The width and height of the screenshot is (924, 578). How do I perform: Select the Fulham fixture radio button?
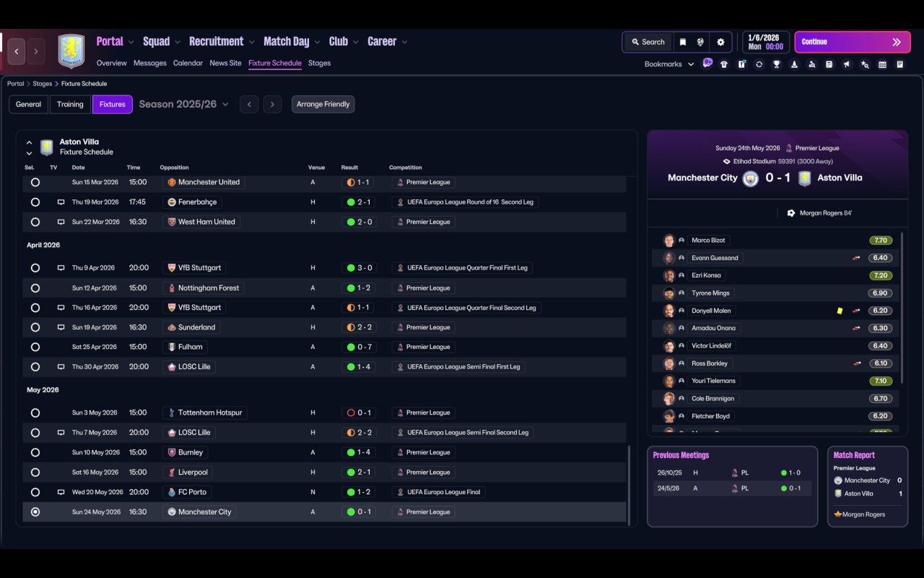coord(35,348)
